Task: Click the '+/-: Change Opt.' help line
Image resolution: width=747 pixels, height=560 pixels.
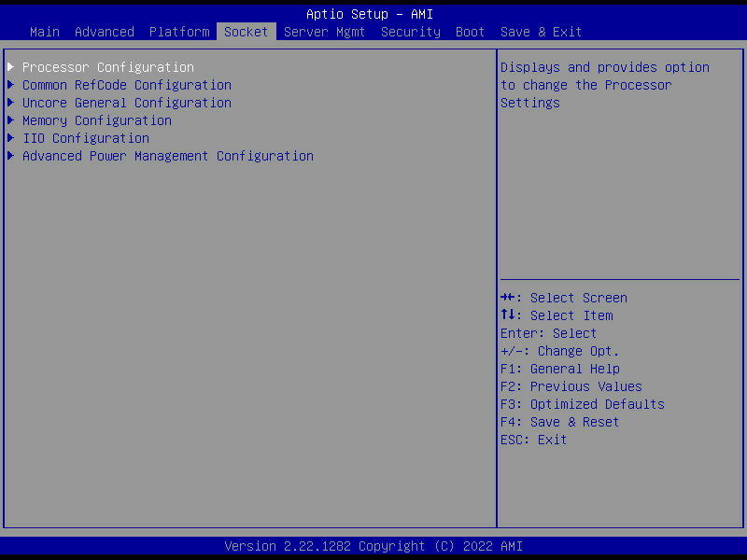Action: coord(559,352)
